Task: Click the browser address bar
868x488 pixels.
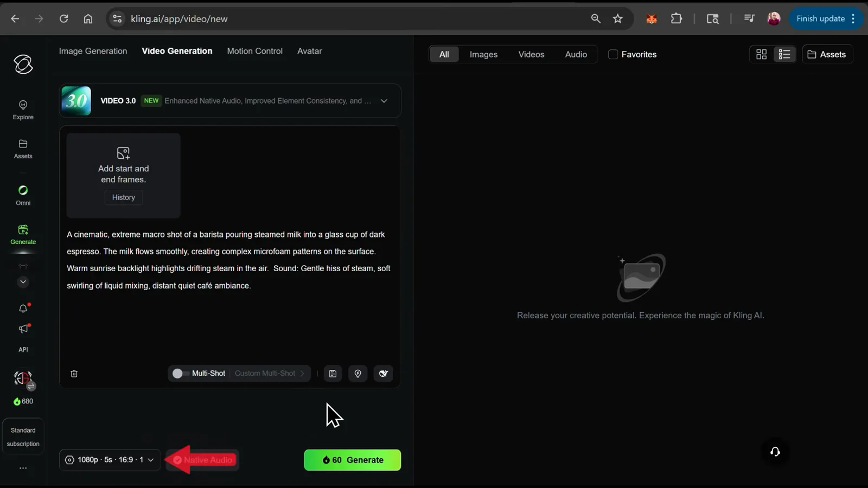Action: (347, 18)
